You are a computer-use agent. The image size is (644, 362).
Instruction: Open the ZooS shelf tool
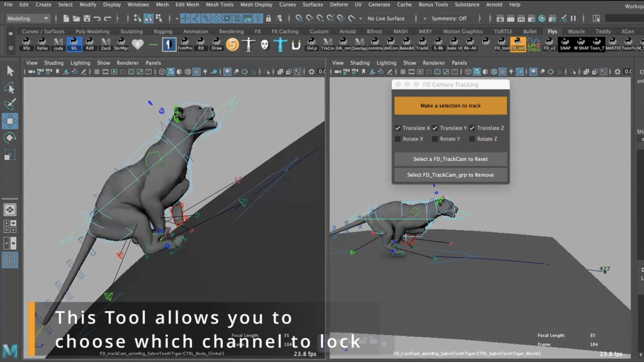[106, 44]
